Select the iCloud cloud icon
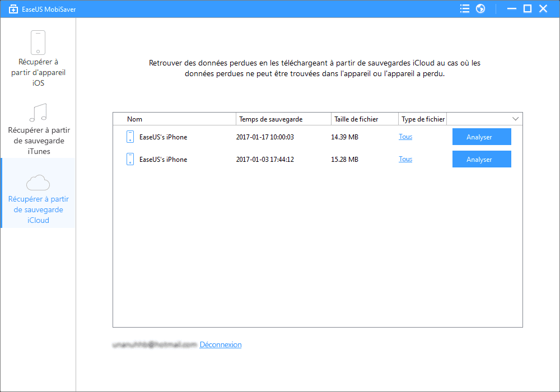 [x=38, y=182]
